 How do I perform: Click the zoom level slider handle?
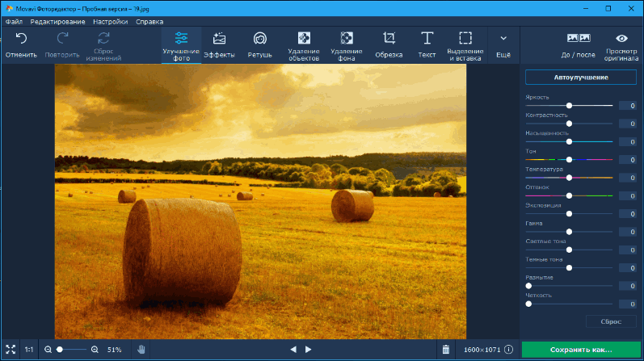(60, 350)
